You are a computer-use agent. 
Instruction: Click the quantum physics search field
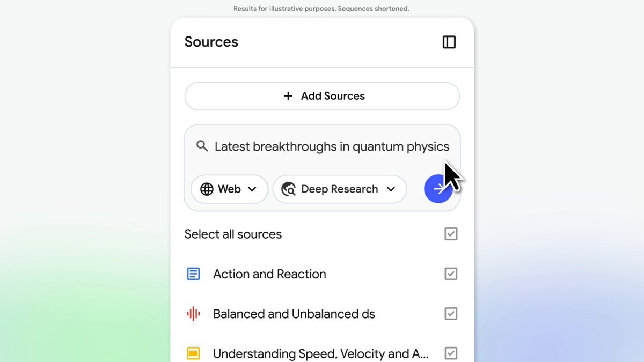[x=332, y=146]
